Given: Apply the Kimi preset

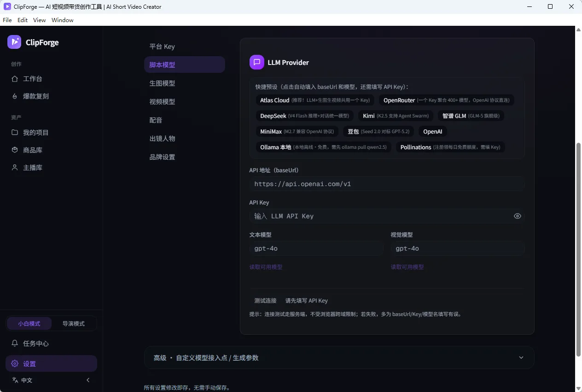Looking at the screenshot, I should [x=396, y=116].
